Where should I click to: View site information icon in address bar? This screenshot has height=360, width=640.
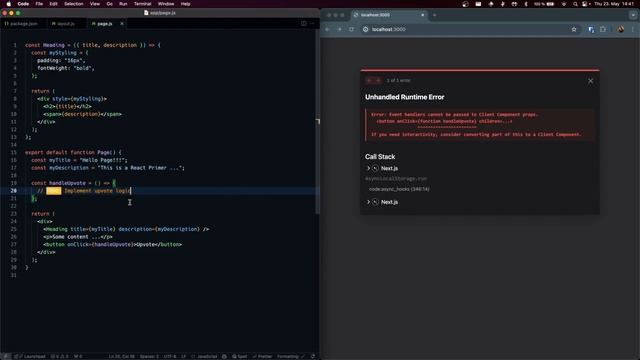click(x=366, y=29)
